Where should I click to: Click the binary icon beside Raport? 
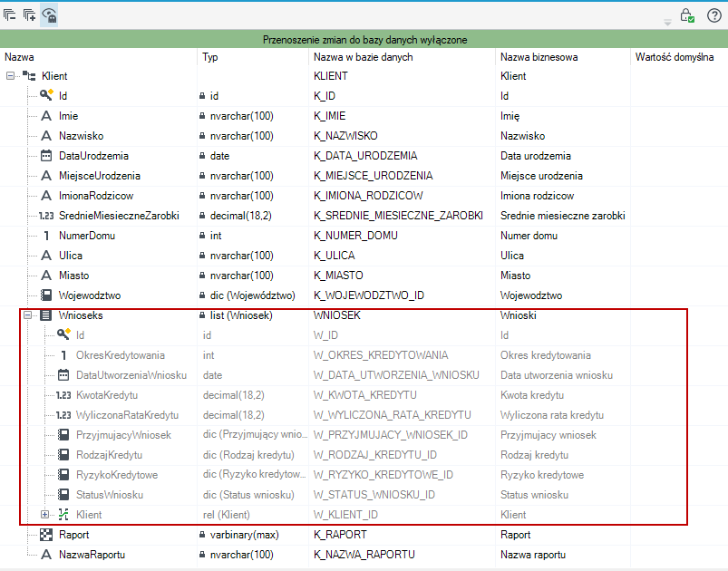pyautogui.click(x=46, y=535)
